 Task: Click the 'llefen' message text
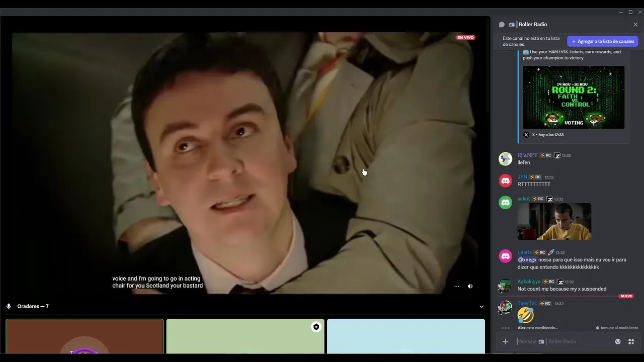coord(524,162)
